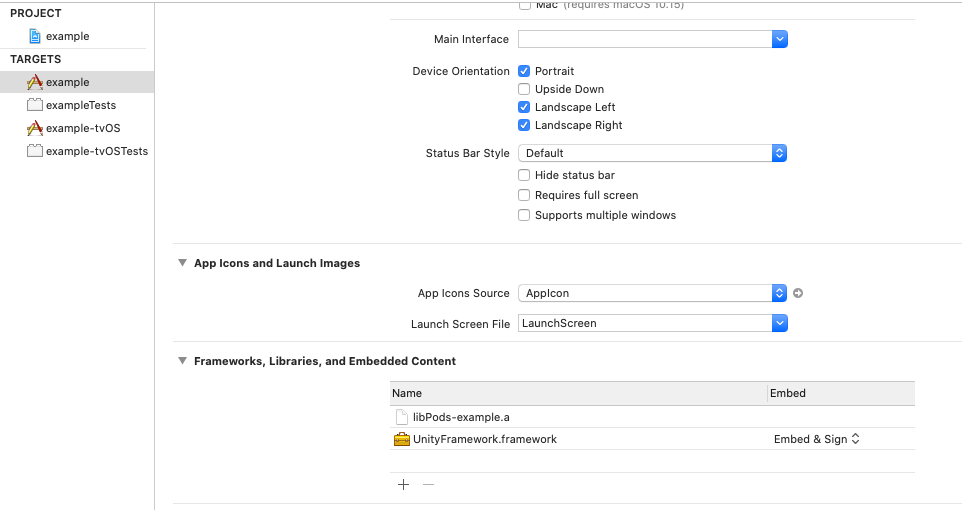Click the example project file icon
Image resolution: width=962 pixels, height=510 pixels.
(35, 36)
